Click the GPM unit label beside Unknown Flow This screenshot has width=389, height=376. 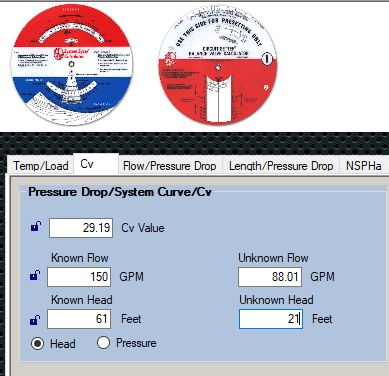(322, 277)
